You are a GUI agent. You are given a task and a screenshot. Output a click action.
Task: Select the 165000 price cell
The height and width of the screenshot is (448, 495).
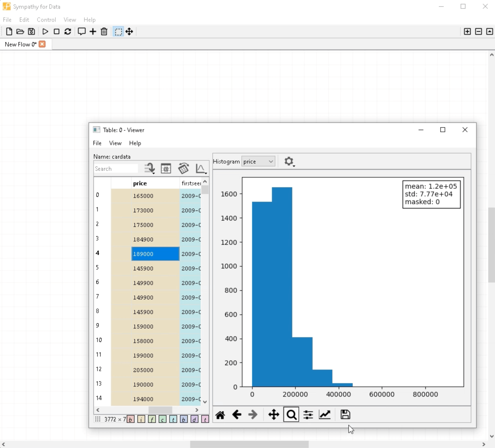click(x=155, y=196)
